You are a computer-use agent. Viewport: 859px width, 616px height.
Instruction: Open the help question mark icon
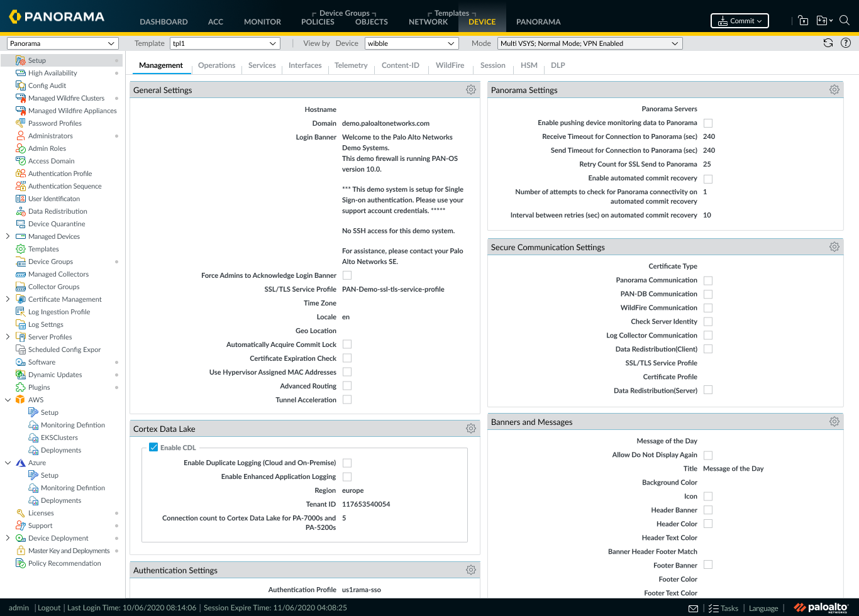(846, 43)
